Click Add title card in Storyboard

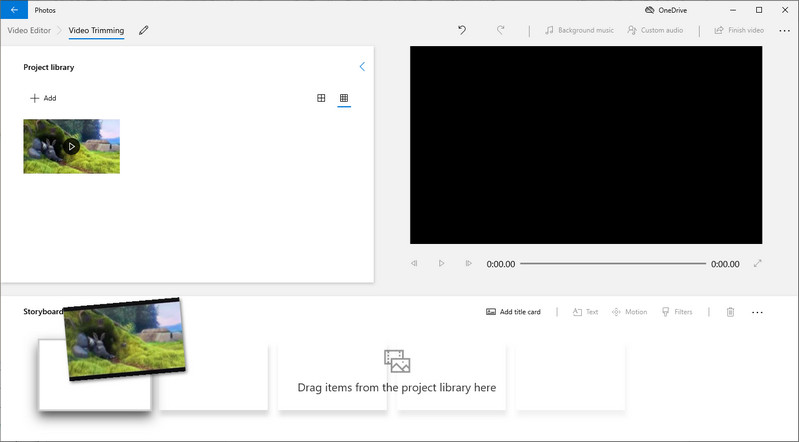tap(513, 312)
